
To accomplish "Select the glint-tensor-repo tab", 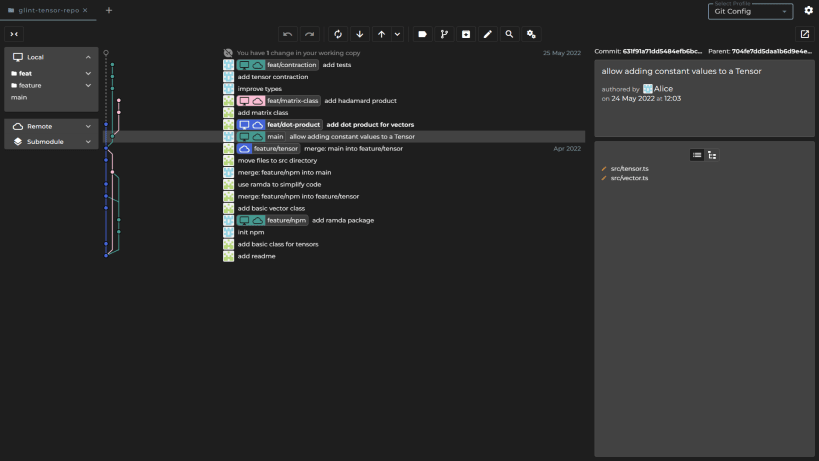I will pyautogui.click(x=48, y=10).
